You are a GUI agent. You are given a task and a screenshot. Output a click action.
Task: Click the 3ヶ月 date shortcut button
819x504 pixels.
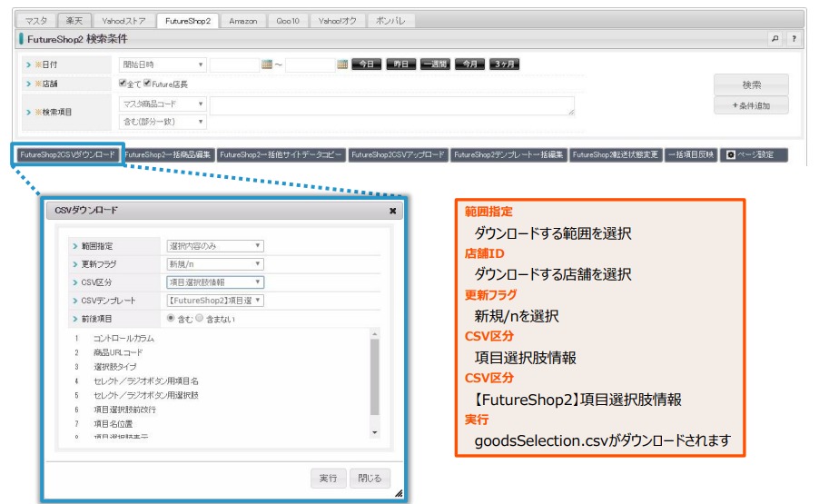[504, 64]
